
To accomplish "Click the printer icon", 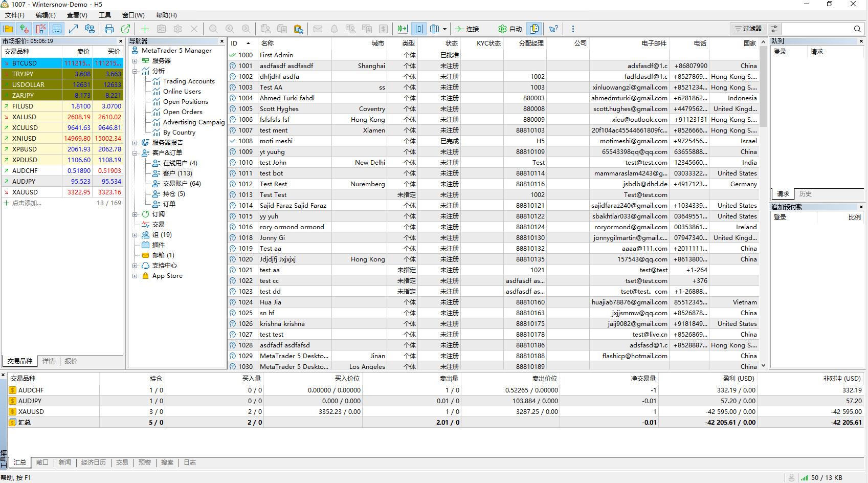I will [x=109, y=29].
